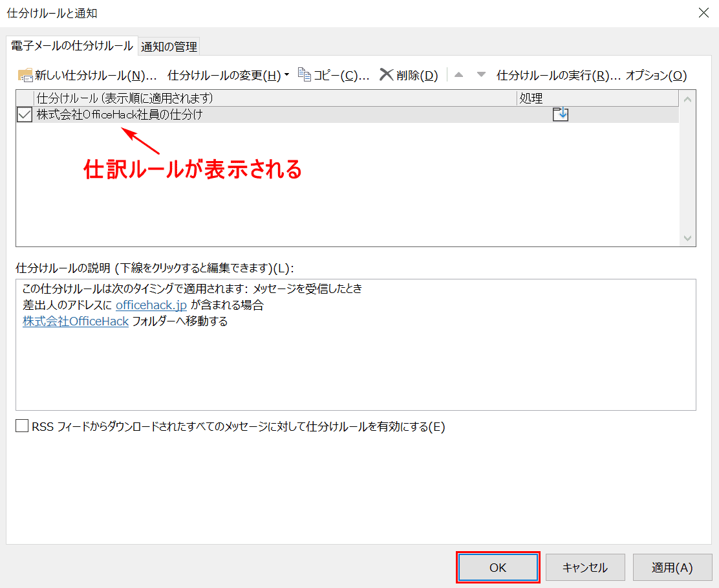719x588 pixels.
Task: Close the Rules and Alerts dialog
Action: [x=703, y=13]
